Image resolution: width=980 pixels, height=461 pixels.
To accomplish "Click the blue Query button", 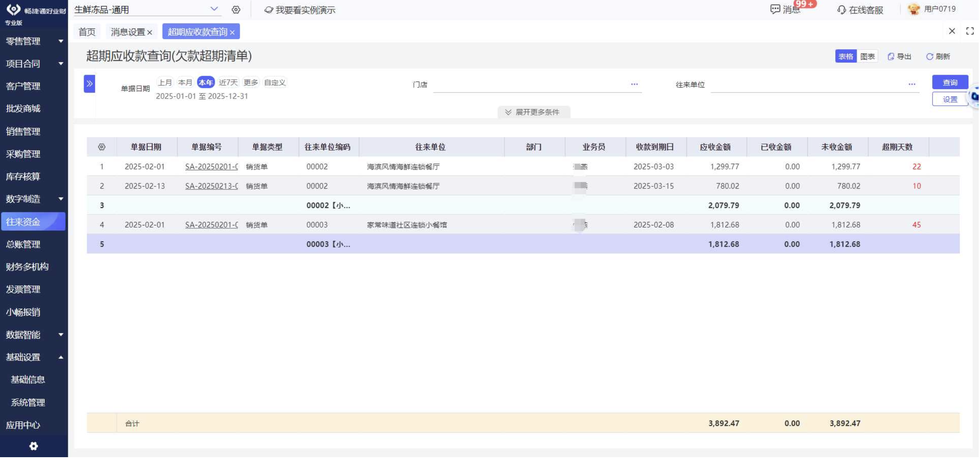I will pyautogui.click(x=950, y=82).
